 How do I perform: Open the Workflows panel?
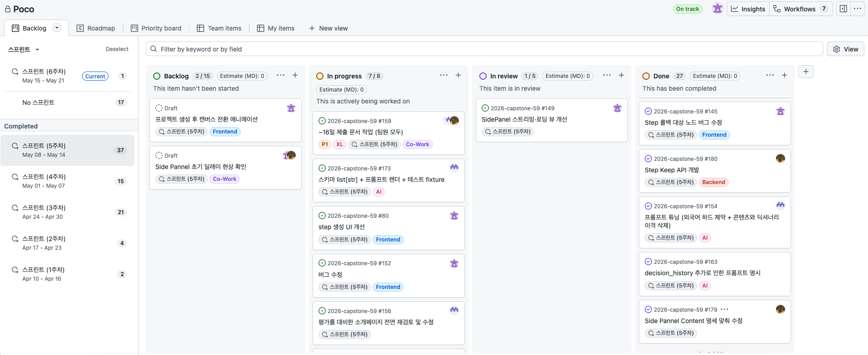click(801, 9)
